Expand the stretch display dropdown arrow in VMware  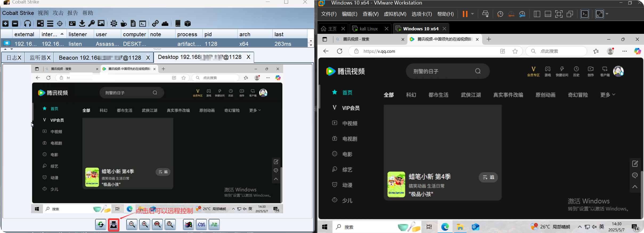607,14
